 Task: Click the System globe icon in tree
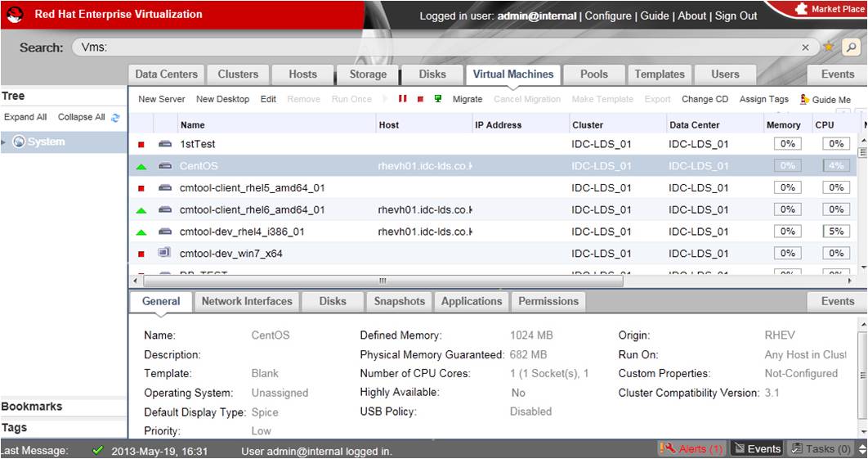tap(19, 142)
